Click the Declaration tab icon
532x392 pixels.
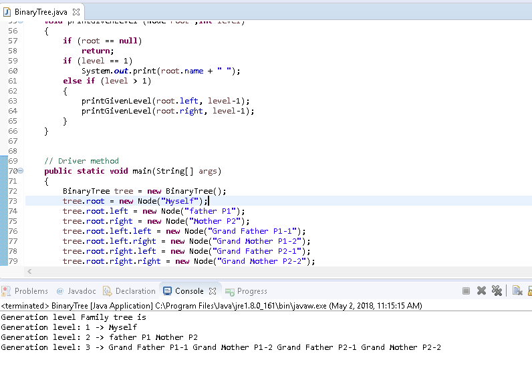pyautogui.click(x=107, y=291)
